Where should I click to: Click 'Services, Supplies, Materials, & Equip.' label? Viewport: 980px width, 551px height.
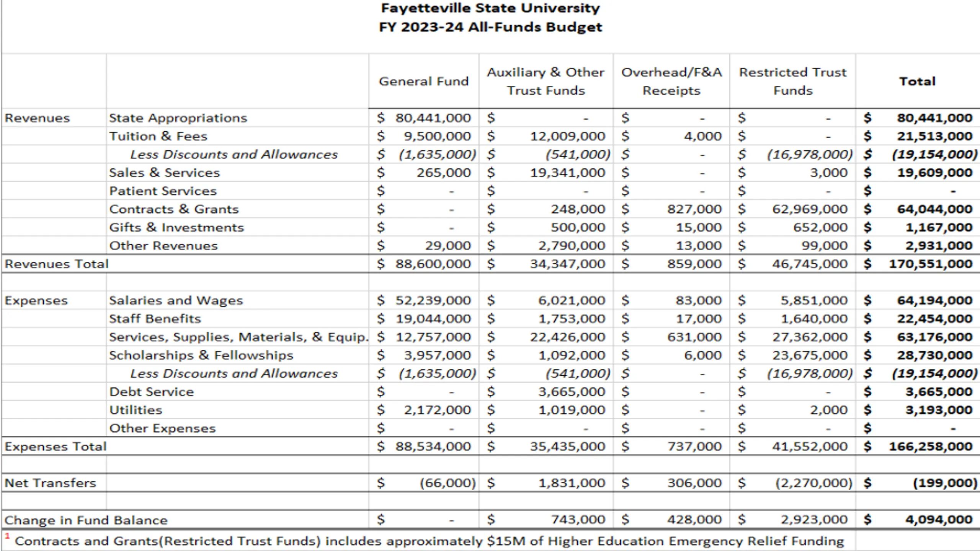click(x=239, y=337)
